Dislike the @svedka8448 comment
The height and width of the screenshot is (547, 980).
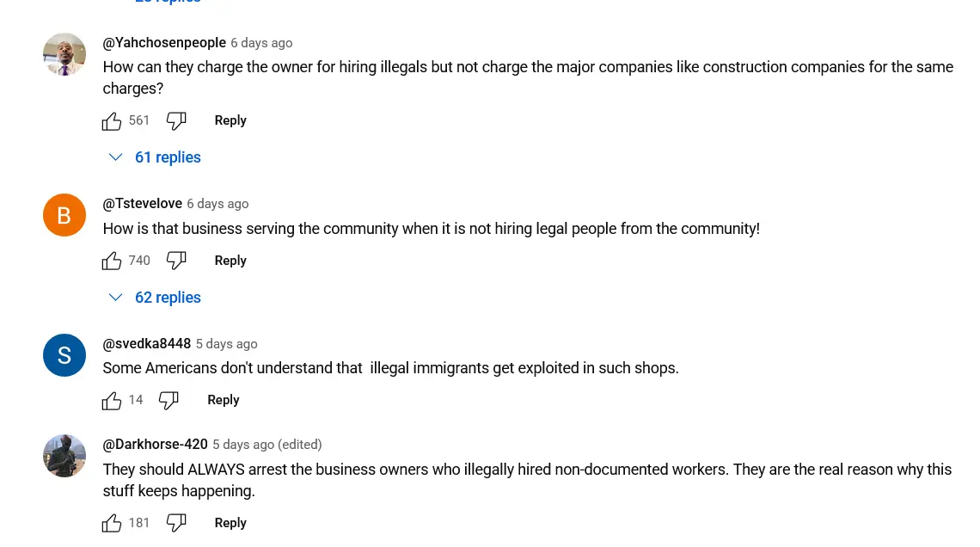168,400
